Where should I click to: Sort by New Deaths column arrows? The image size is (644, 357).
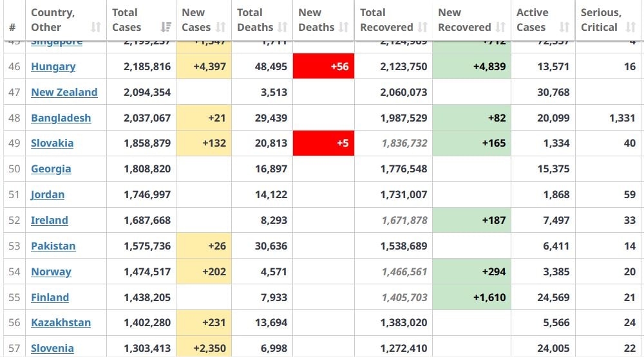point(344,27)
